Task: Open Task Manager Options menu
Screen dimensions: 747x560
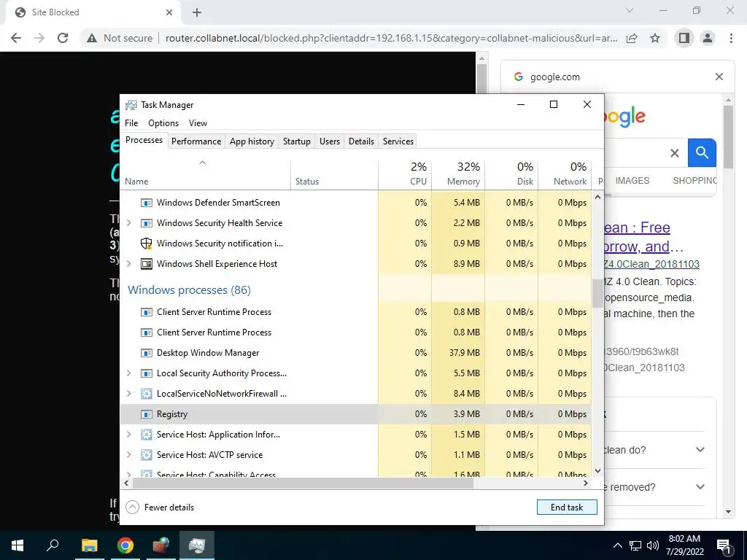Action: (163, 122)
